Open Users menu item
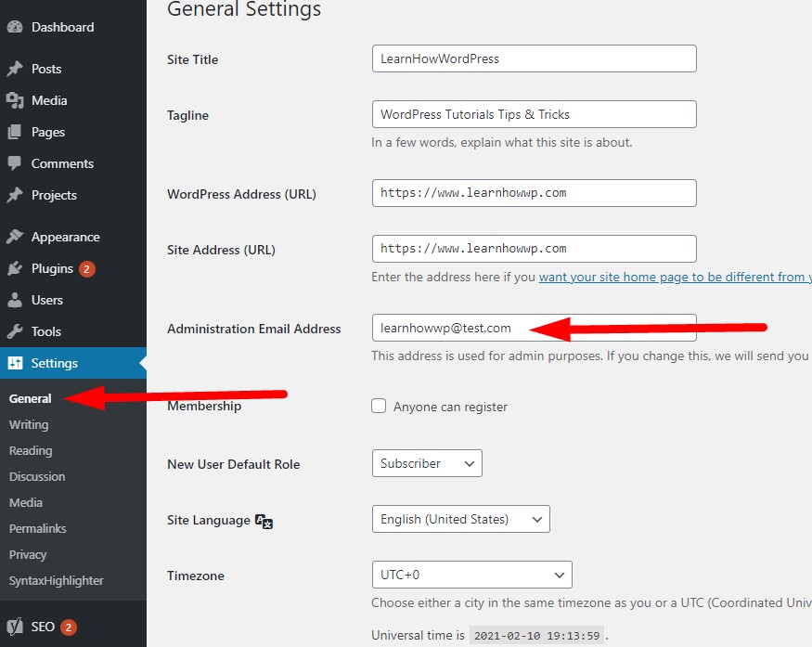This screenshot has width=812, height=647. coord(73,300)
